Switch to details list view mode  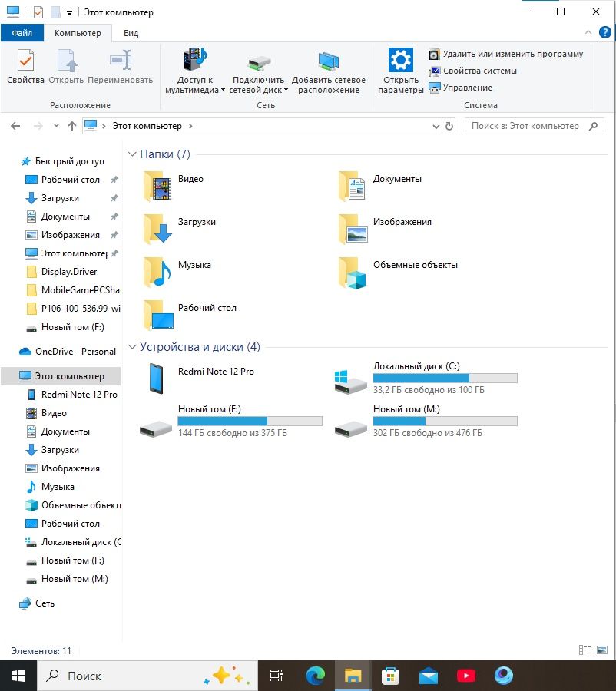point(585,650)
